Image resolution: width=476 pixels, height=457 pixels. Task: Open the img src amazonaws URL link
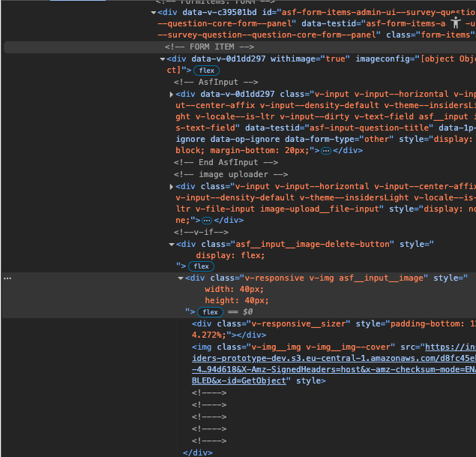click(337, 358)
